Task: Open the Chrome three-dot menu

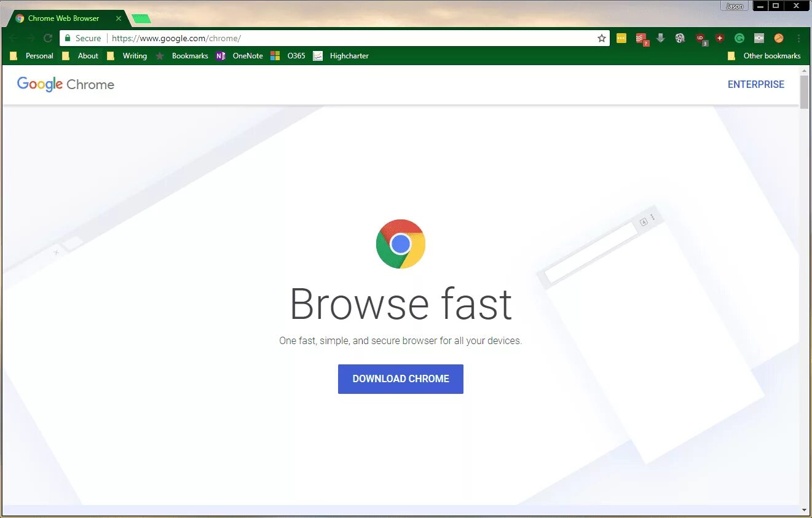Action: point(798,37)
